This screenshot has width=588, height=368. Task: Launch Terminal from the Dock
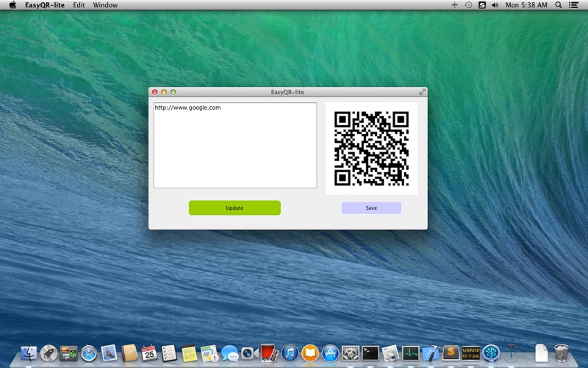pyautogui.click(x=370, y=353)
